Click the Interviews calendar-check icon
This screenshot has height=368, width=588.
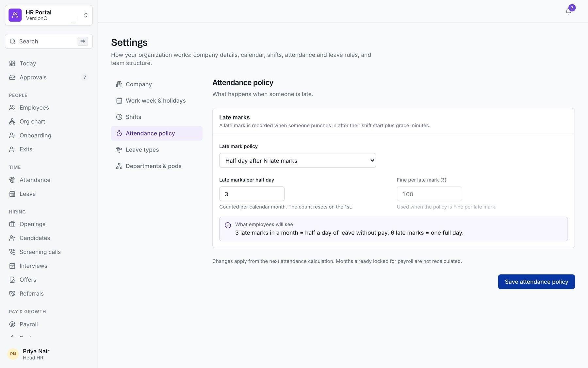12,266
